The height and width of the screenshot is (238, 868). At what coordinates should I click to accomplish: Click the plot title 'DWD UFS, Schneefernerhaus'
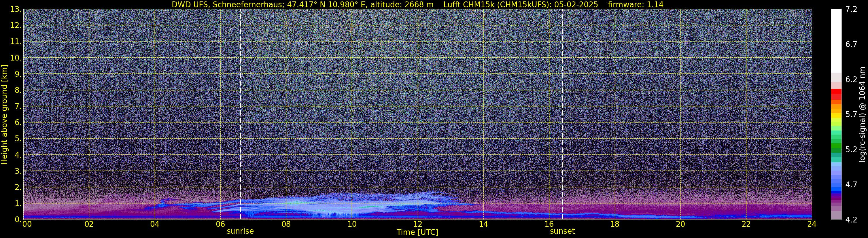(x=228, y=5)
